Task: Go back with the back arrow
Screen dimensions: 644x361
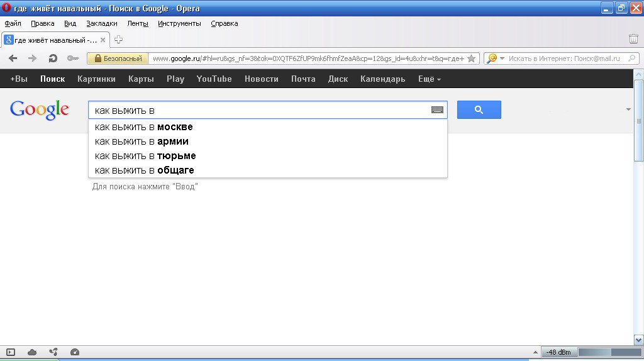Action: 13,58
